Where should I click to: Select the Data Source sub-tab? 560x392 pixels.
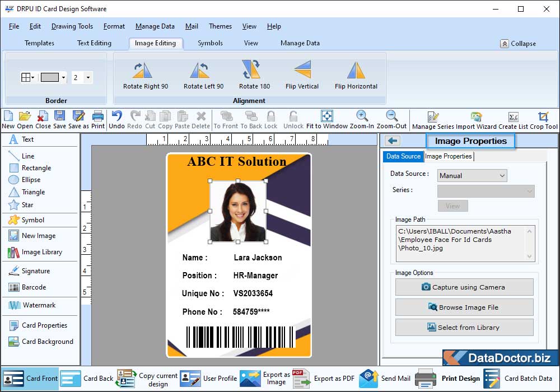coord(403,156)
